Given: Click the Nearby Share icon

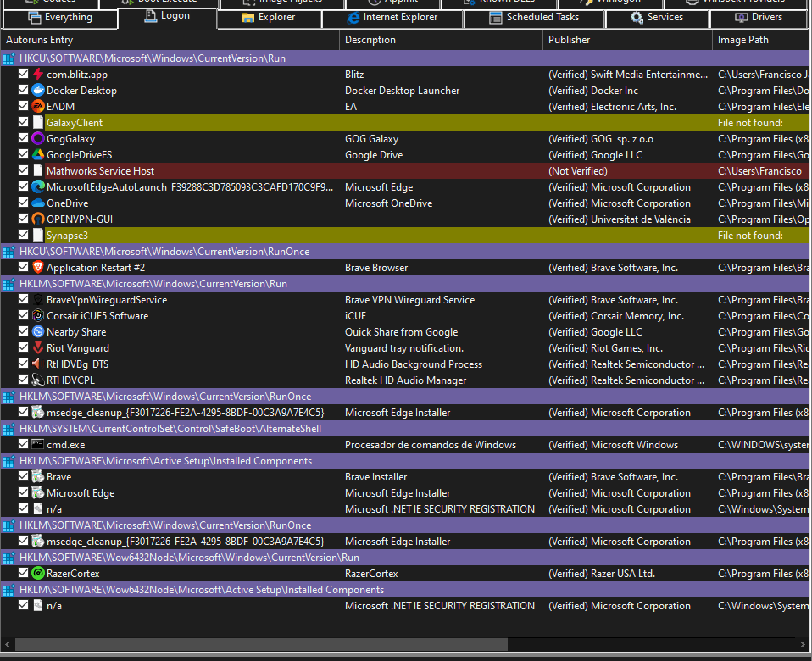Looking at the screenshot, I should [x=38, y=331].
